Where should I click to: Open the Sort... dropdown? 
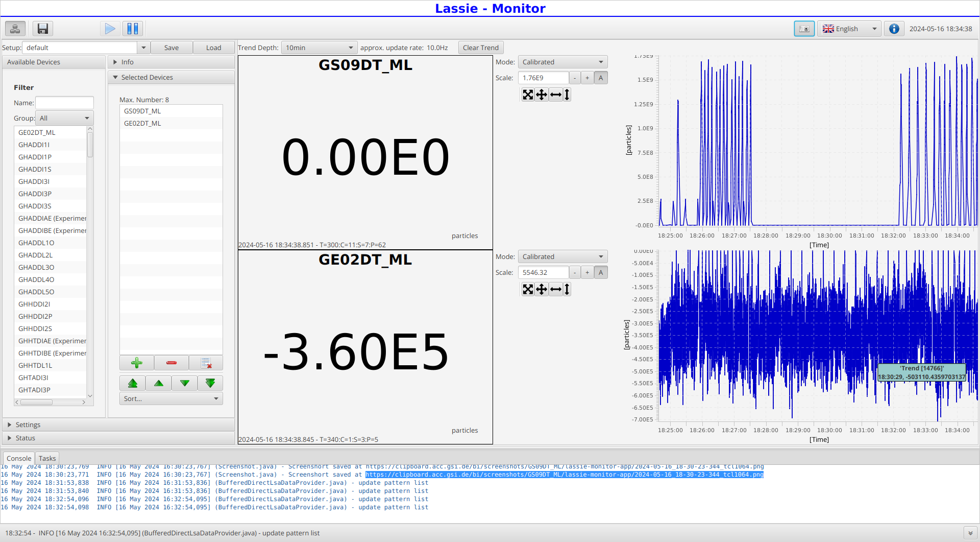click(x=171, y=398)
